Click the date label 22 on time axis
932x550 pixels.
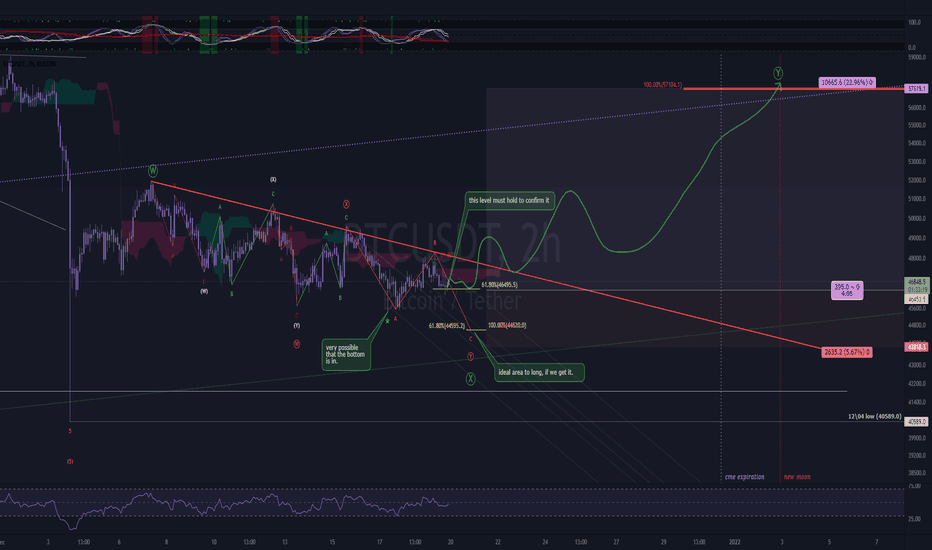click(498, 542)
